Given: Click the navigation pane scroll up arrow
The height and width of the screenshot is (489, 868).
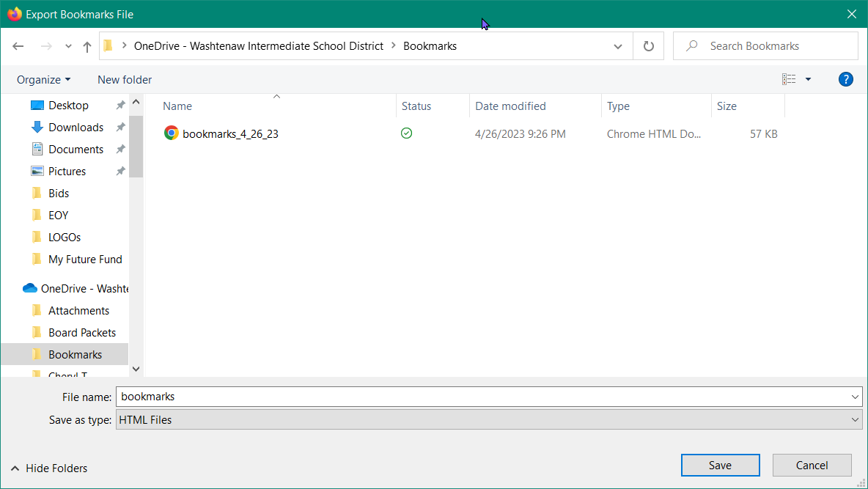Looking at the screenshot, I should 136,102.
